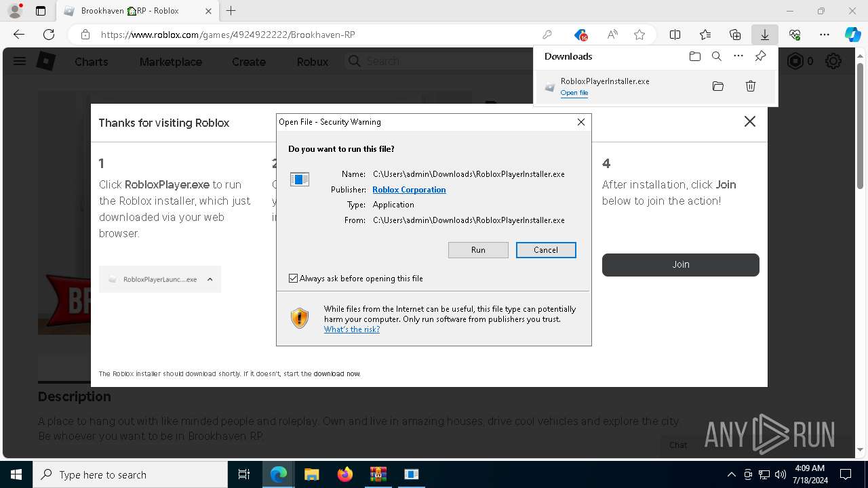
Task: Click the password key icon in address bar
Action: coord(547,35)
